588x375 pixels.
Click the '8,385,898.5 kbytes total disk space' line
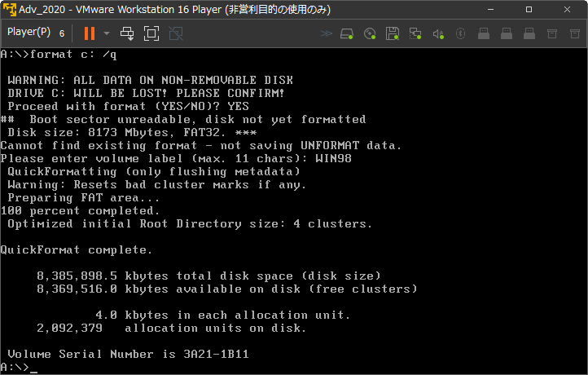click(208, 276)
